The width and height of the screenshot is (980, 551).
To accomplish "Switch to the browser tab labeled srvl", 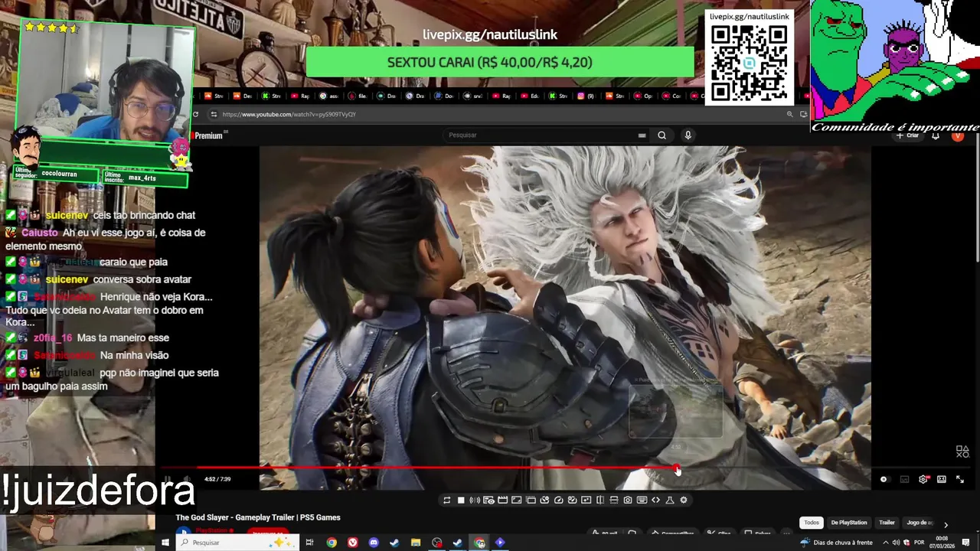I will (x=474, y=96).
